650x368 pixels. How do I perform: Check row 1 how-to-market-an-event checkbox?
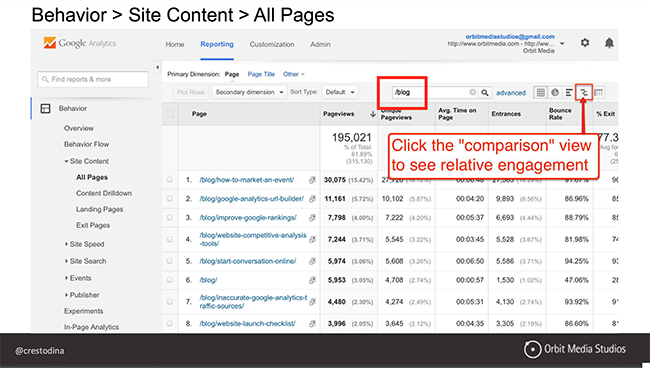[x=170, y=180]
